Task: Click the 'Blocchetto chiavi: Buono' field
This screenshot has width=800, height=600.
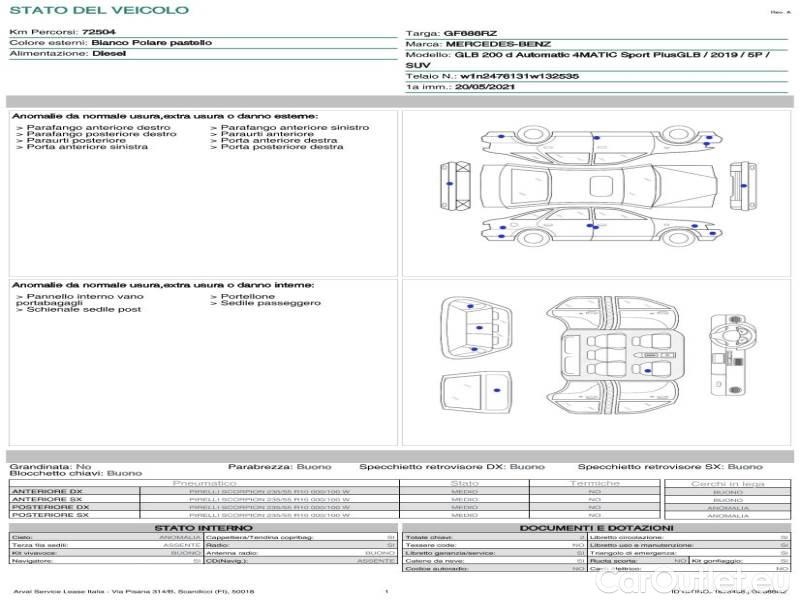Action: (76, 473)
